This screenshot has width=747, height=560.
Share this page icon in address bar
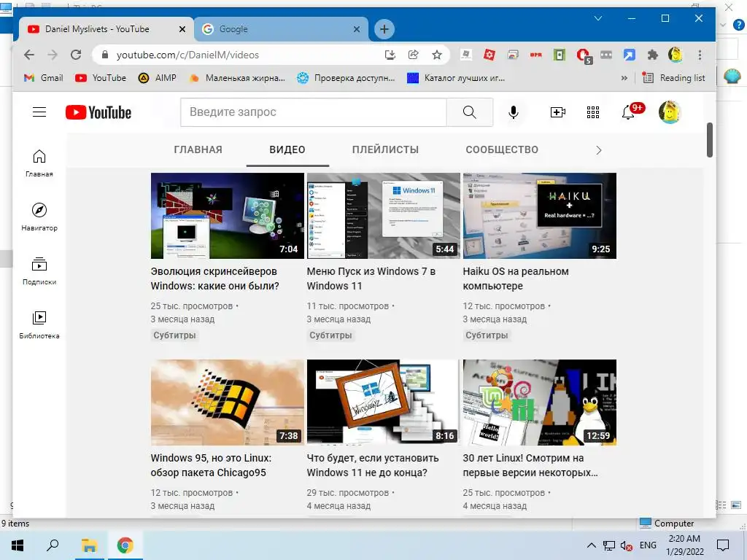(413, 55)
